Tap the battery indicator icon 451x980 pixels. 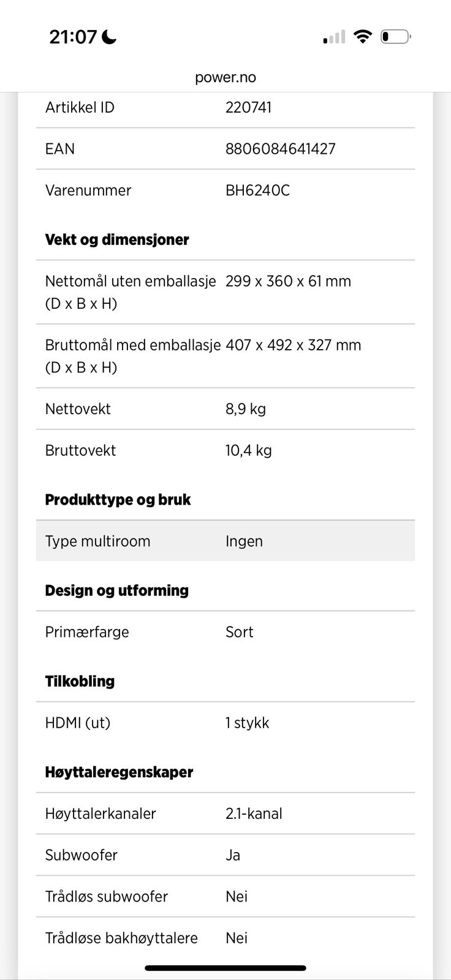pyautogui.click(x=395, y=37)
